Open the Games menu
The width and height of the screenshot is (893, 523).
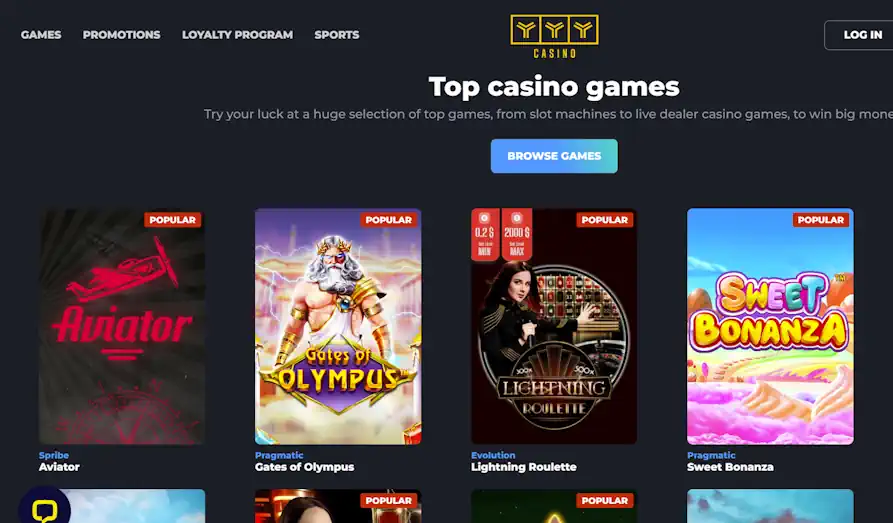click(41, 35)
